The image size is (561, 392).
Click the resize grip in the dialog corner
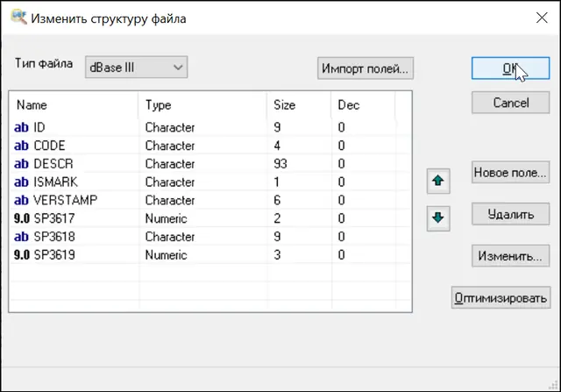(553, 385)
